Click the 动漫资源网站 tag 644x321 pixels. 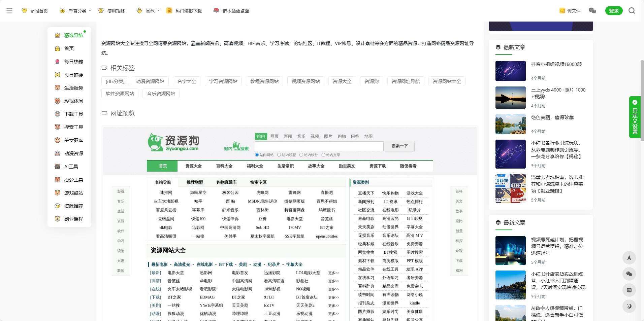150,81
